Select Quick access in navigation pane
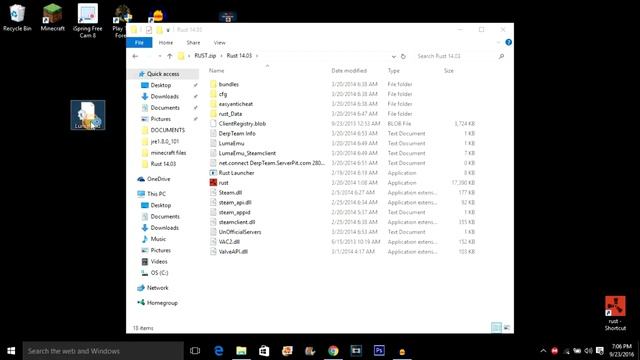 (x=163, y=74)
